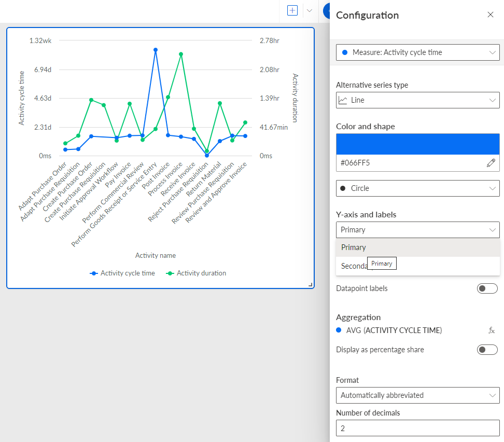The width and height of the screenshot is (504, 442).
Task: Click the line chart icon in series type
Action: (x=343, y=100)
